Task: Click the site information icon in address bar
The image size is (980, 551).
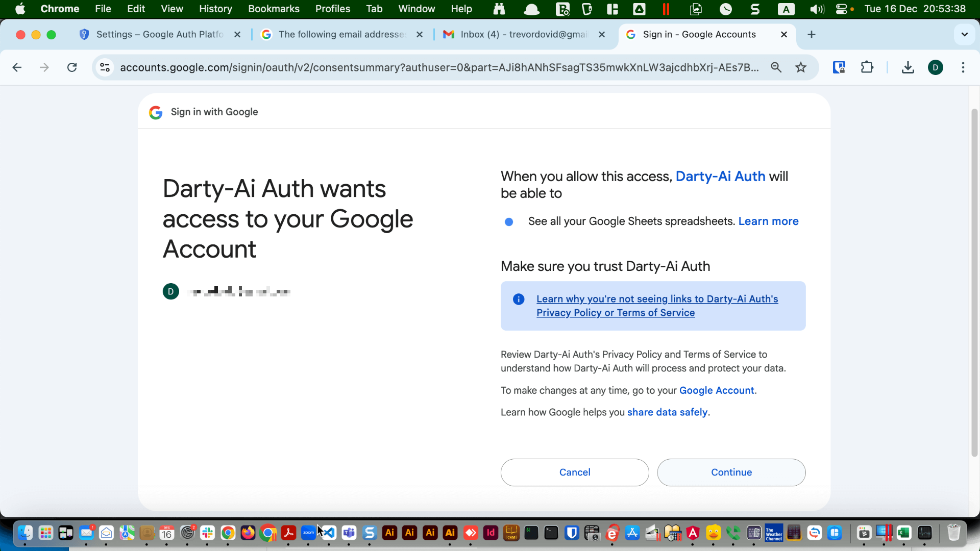Action: click(x=105, y=67)
